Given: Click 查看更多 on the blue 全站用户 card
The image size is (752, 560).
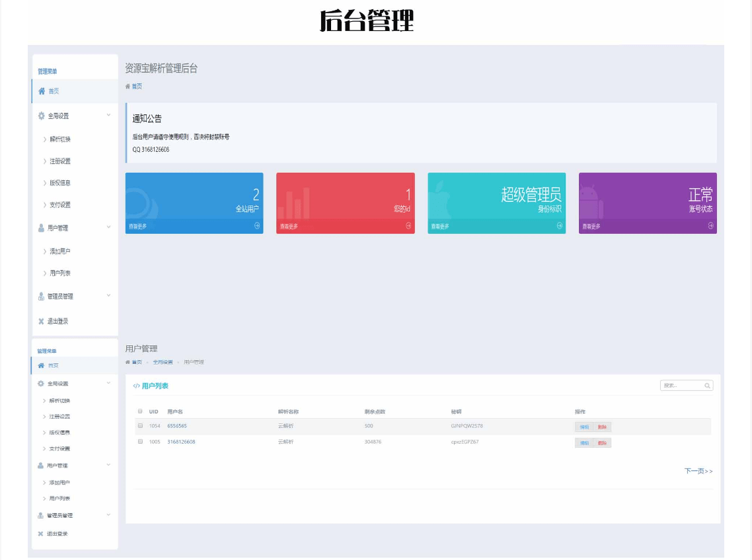Looking at the screenshot, I should point(137,227).
